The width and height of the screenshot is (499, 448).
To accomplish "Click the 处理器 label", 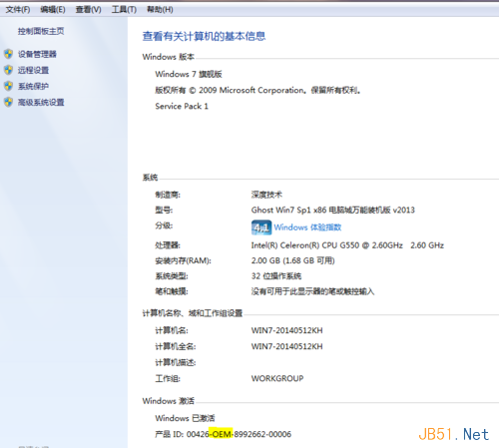I will tap(168, 245).
